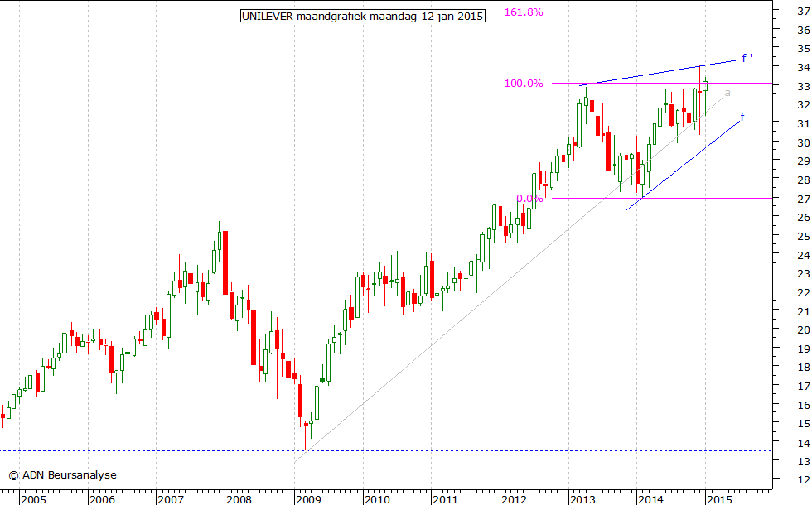Click the UNILEVER maandgrafiek chart title
The image size is (812, 505).
click(363, 16)
